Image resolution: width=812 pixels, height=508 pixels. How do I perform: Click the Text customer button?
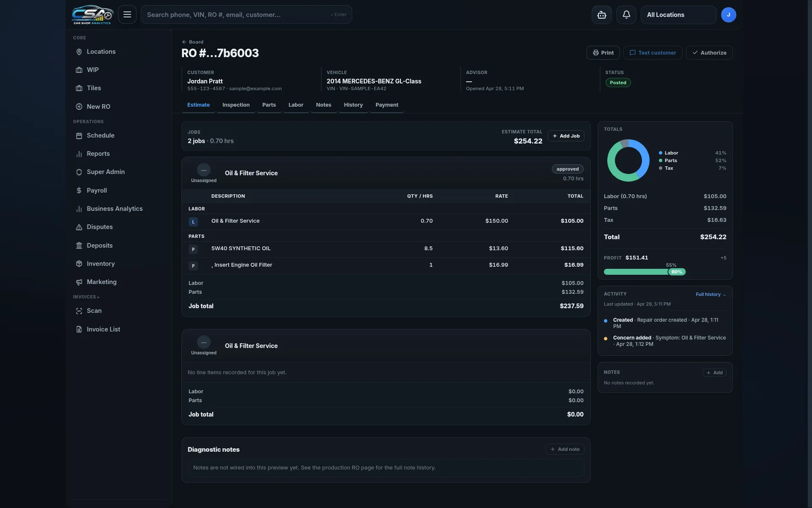click(653, 53)
